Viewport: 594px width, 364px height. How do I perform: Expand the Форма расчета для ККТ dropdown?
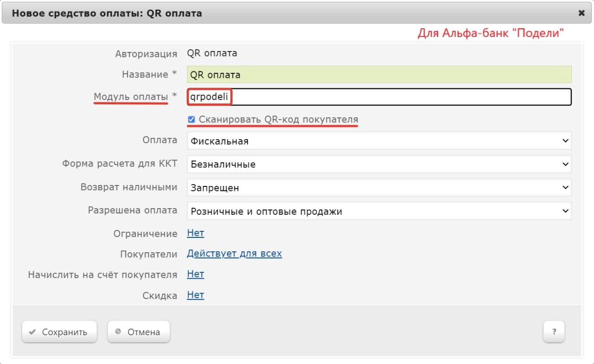tap(379, 164)
